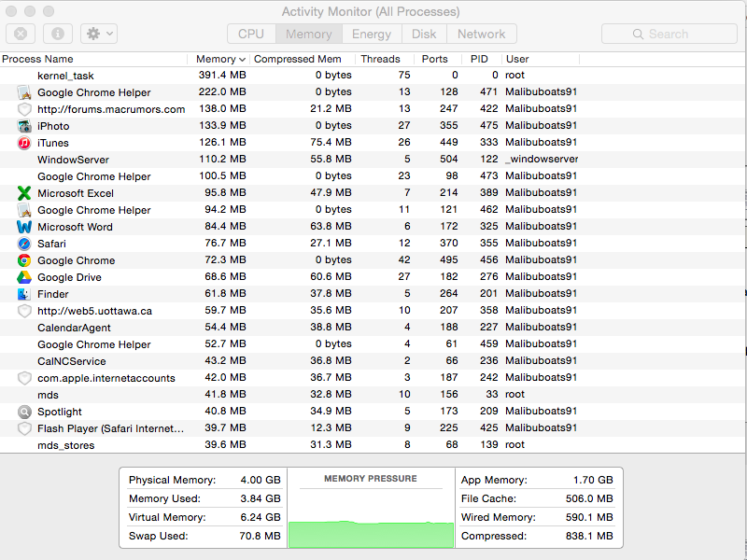The width and height of the screenshot is (747, 560).
Task: Click shield icon beside com.apple.internetaccounts
Action: pos(24,378)
